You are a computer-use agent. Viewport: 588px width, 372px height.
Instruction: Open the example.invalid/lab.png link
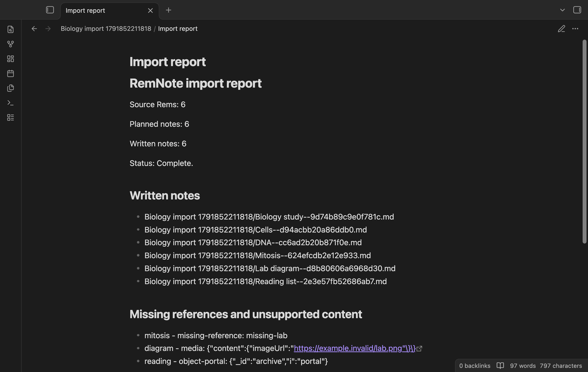point(355,349)
